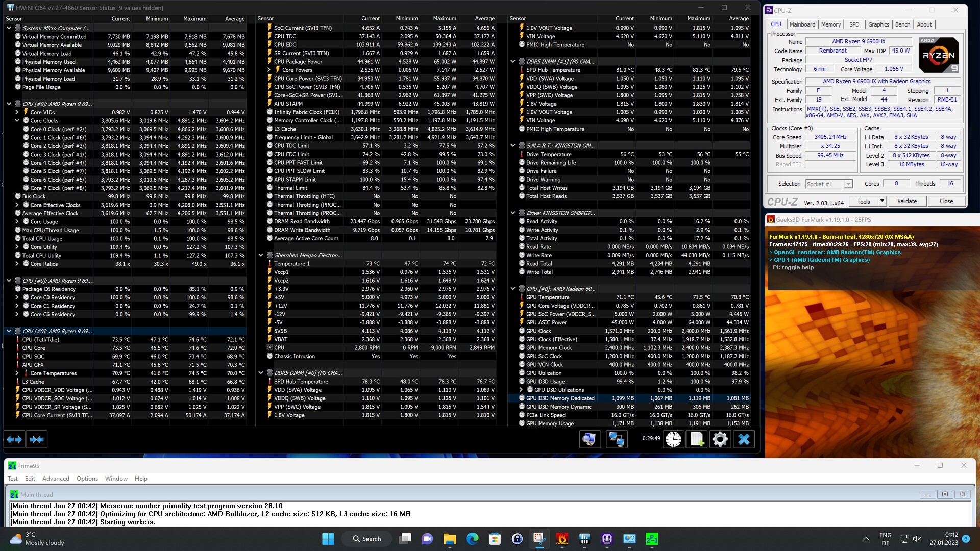Image resolution: width=980 pixels, height=551 pixels.
Task: Click the taskbar Search box
Action: (367, 539)
